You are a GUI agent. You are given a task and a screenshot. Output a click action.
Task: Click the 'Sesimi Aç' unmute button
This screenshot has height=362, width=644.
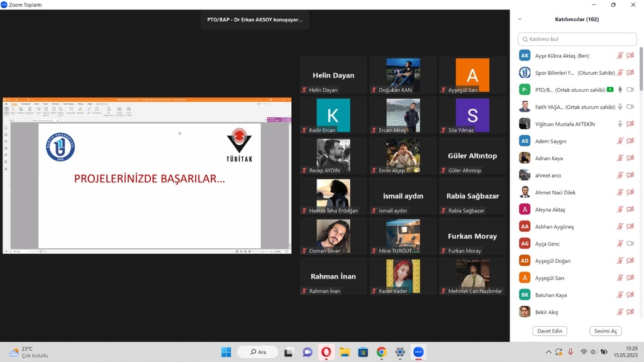pos(605,331)
